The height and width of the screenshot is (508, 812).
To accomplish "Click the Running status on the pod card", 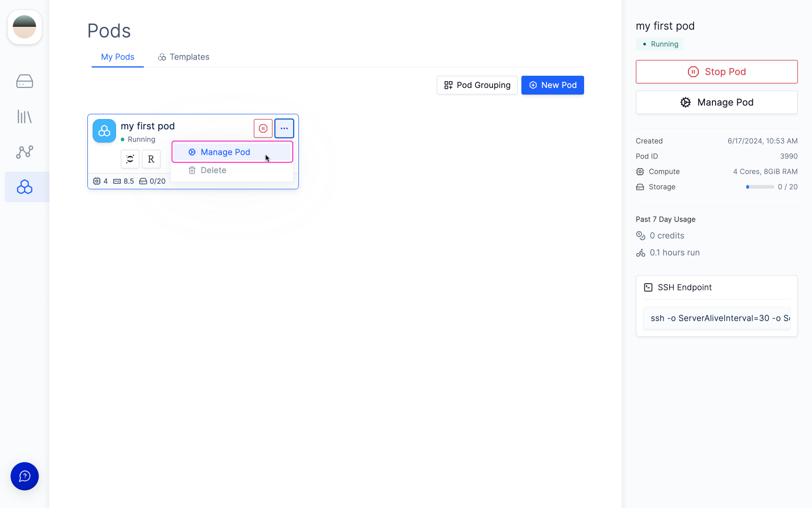I will 138,140.
